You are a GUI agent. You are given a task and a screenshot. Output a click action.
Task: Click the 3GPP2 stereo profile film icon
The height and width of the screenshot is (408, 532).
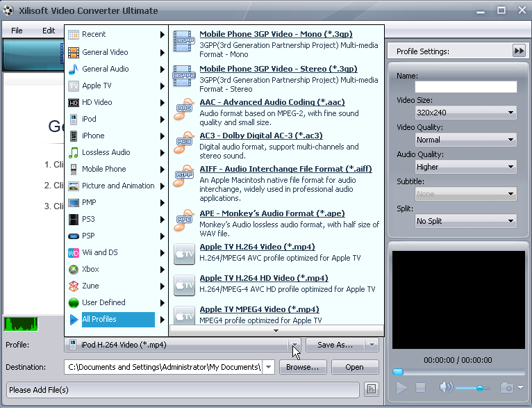tap(183, 75)
